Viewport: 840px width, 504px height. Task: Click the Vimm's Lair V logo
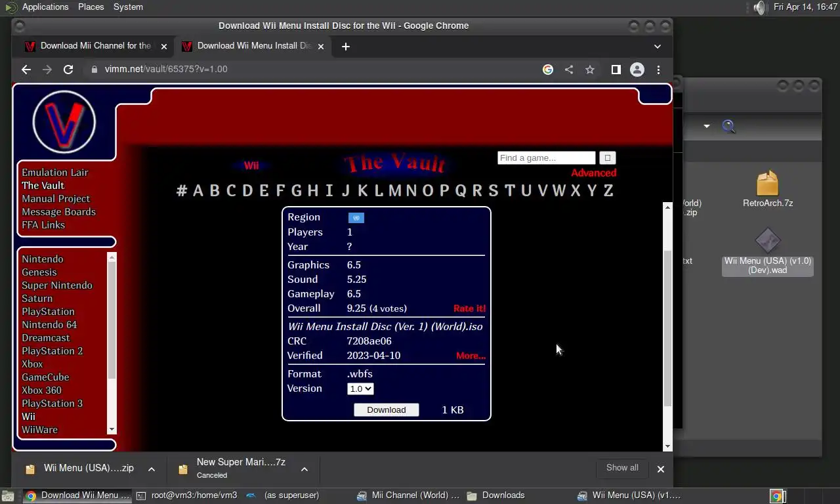tap(64, 122)
